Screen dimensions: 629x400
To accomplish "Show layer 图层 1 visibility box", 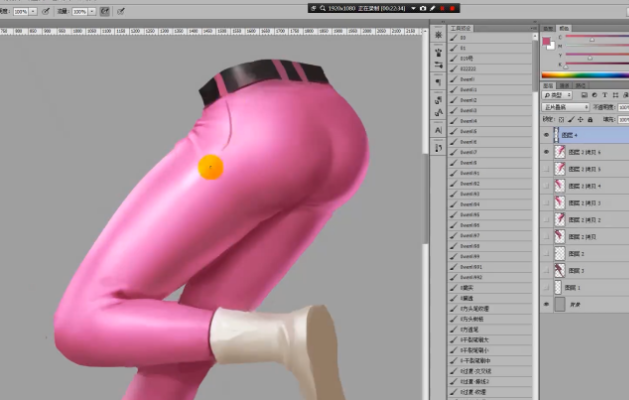I will tap(546, 288).
